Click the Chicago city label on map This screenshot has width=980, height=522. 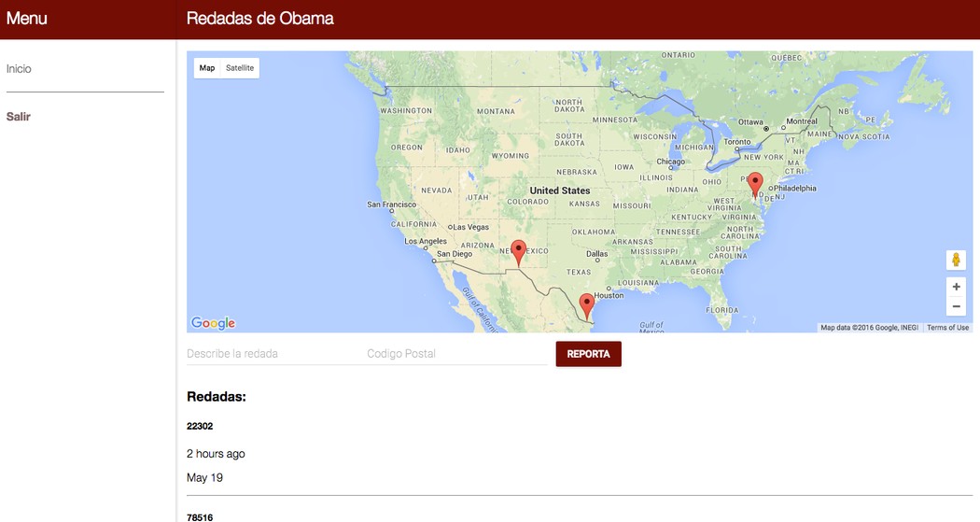(671, 162)
